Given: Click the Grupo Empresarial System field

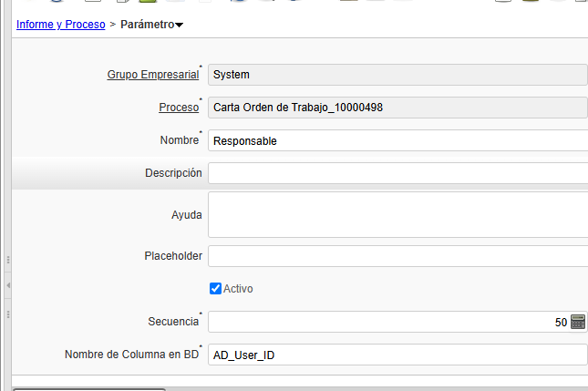Looking at the screenshot, I should (397, 75).
